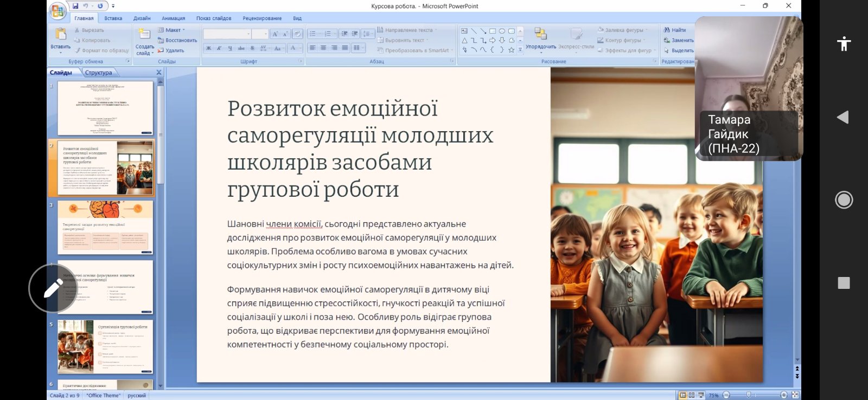
Task: Select the star shape in shapes gallery
Action: pos(511,50)
